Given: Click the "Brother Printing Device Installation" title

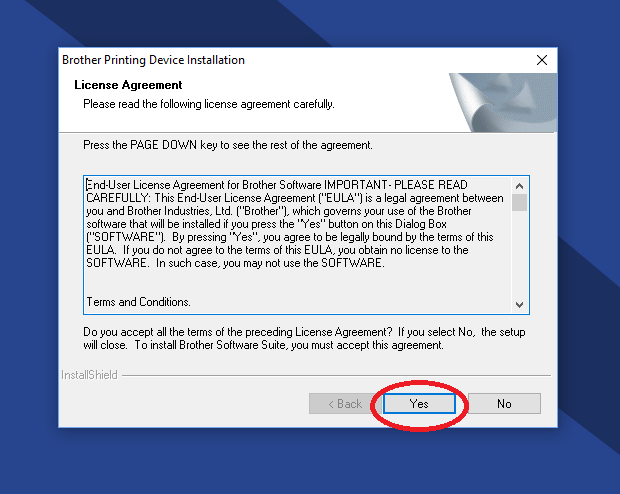Looking at the screenshot, I should (153, 60).
